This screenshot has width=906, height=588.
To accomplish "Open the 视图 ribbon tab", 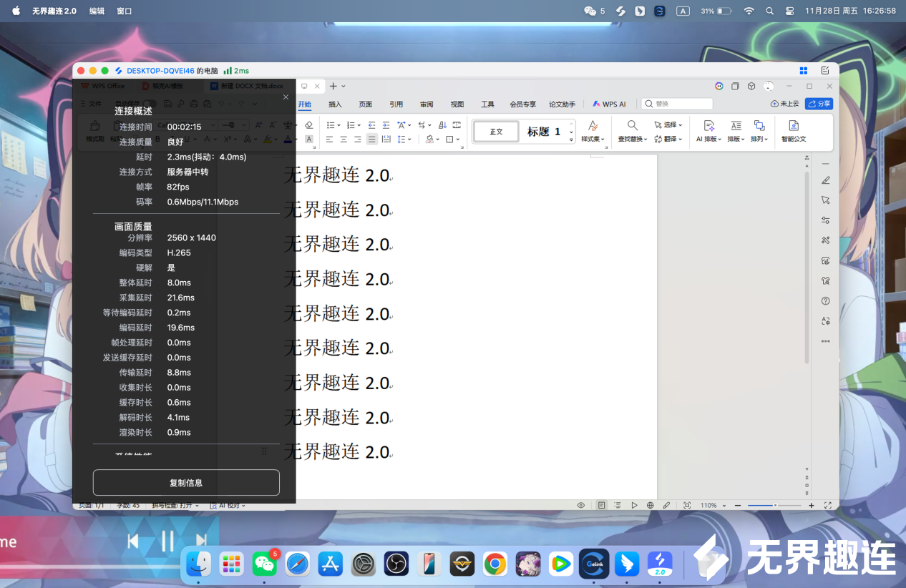I will (457, 104).
